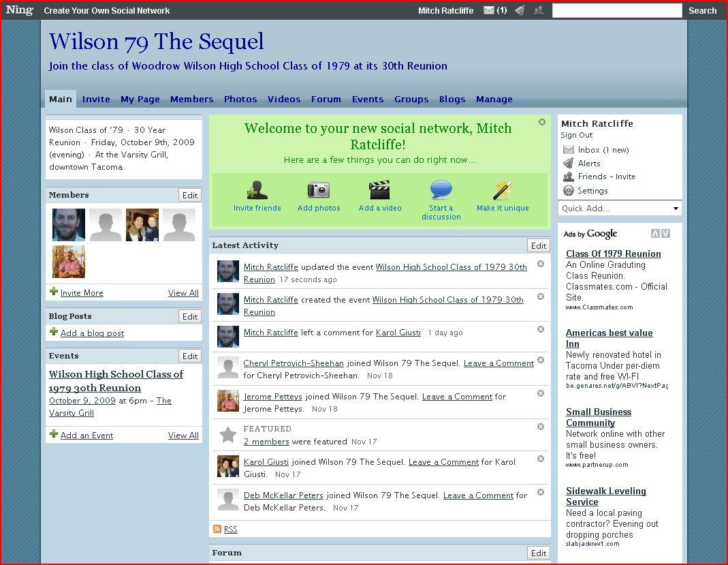
Task: Open the friends icon in top bar
Action: point(539,10)
